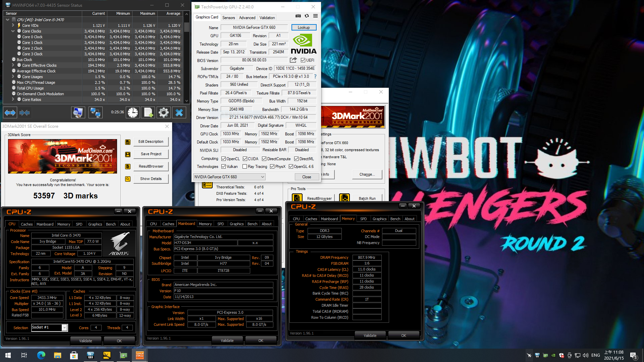
Task: Refresh GPU-Z data with refresh icon
Action: [x=307, y=16]
